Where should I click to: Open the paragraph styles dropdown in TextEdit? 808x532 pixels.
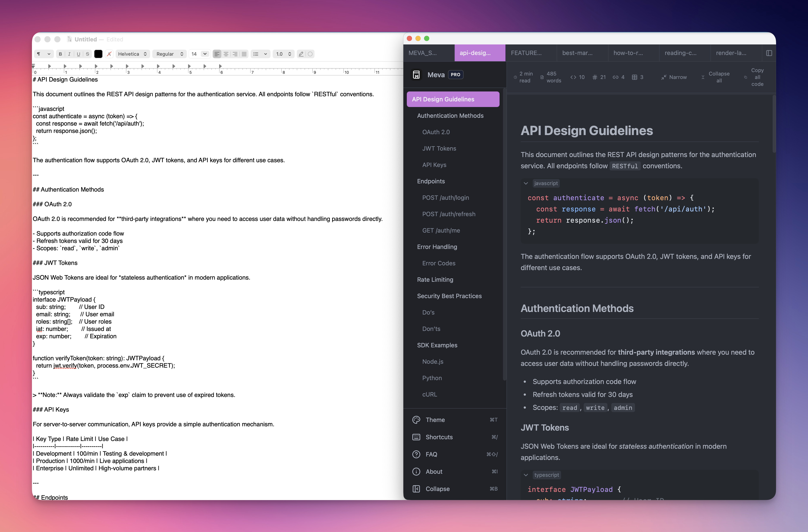pyautogui.click(x=43, y=54)
